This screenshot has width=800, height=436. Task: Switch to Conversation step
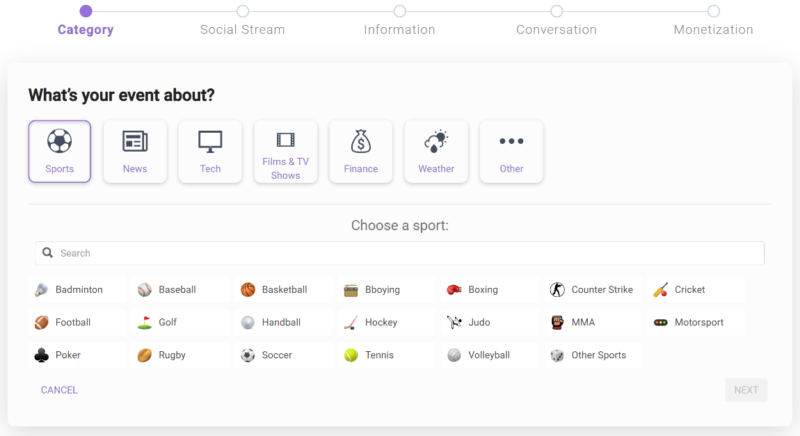[x=557, y=20]
